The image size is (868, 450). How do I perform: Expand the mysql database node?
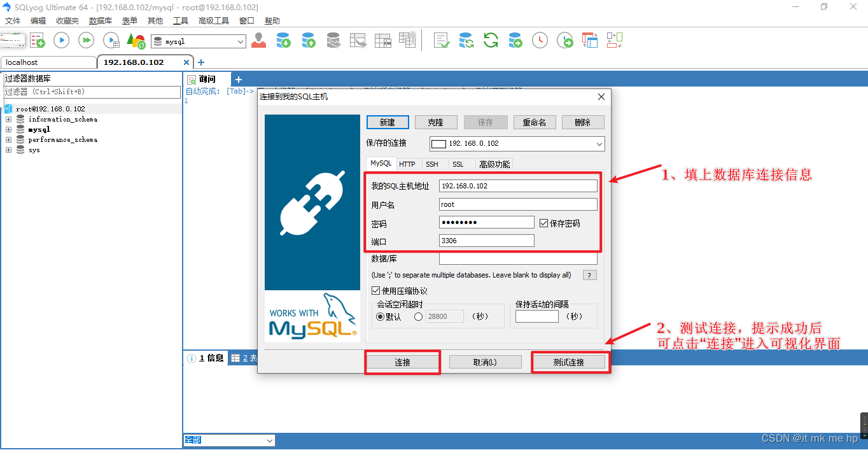pyautogui.click(x=9, y=129)
